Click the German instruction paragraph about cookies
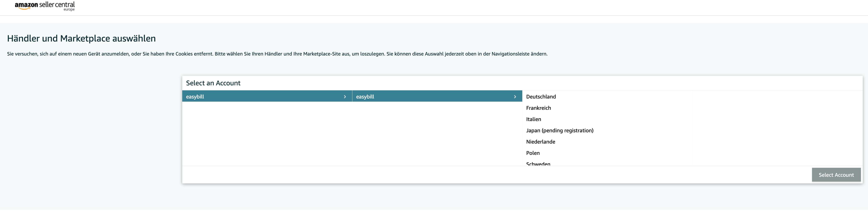 tap(277, 54)
